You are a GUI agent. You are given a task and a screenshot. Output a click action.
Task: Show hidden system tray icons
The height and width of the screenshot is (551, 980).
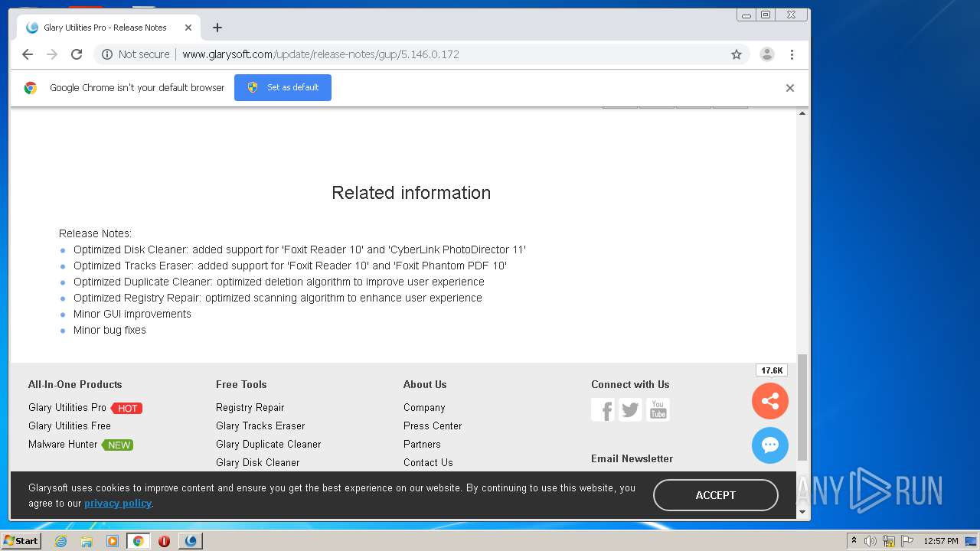[854, 541]
